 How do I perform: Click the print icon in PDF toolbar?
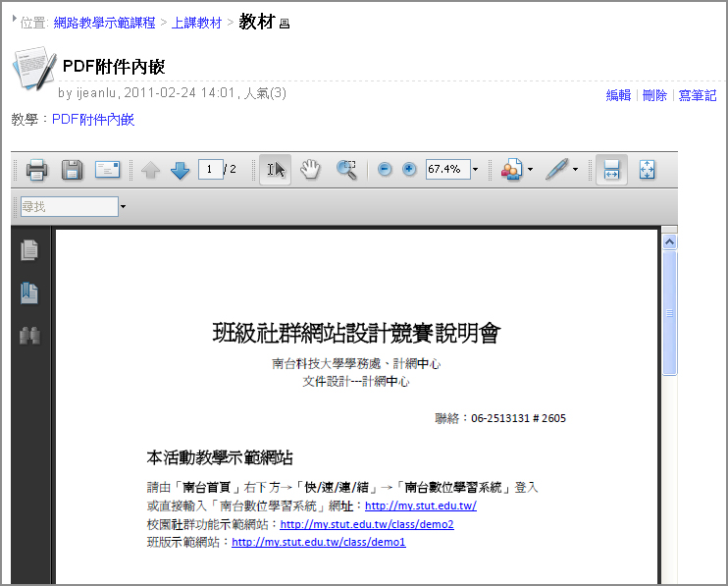37,170
